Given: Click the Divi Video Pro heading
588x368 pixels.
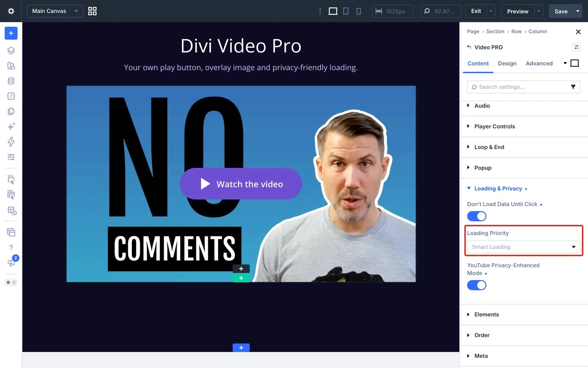Looking at the screenshot, I should point(241,46).
